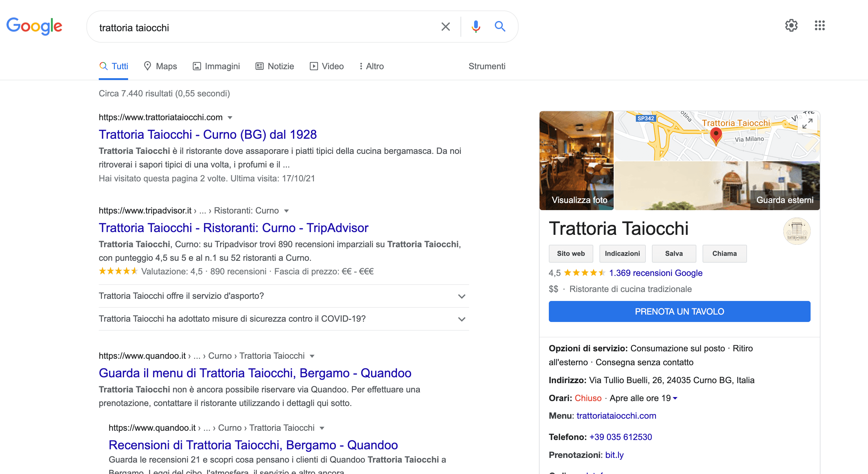Open Recensioni di Trattoria Taiocchi Quandoo link
The width and height of the screenshot is (868, 474).
pos(253,445)
